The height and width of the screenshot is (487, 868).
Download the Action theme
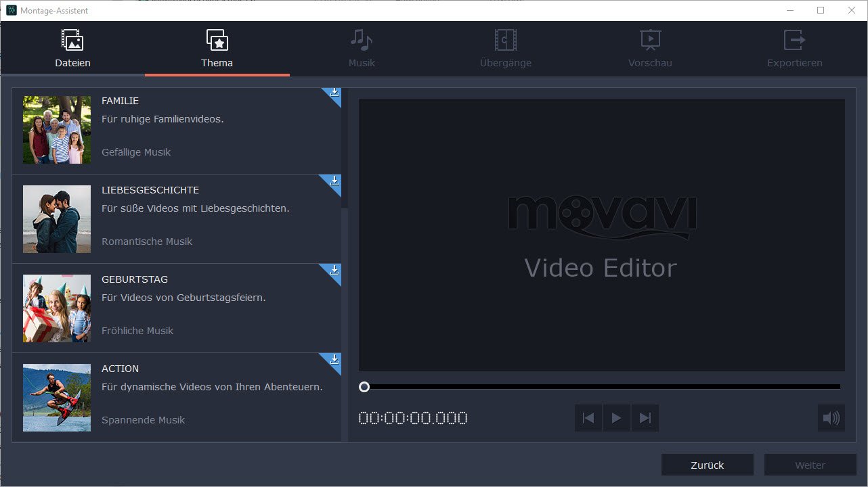334,359
